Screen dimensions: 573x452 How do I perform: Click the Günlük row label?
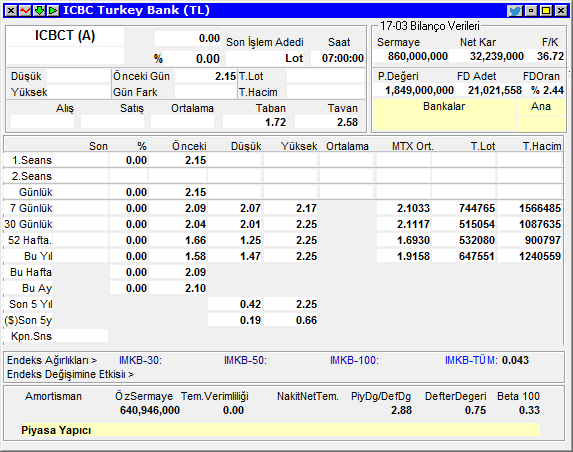click(35, 192)
